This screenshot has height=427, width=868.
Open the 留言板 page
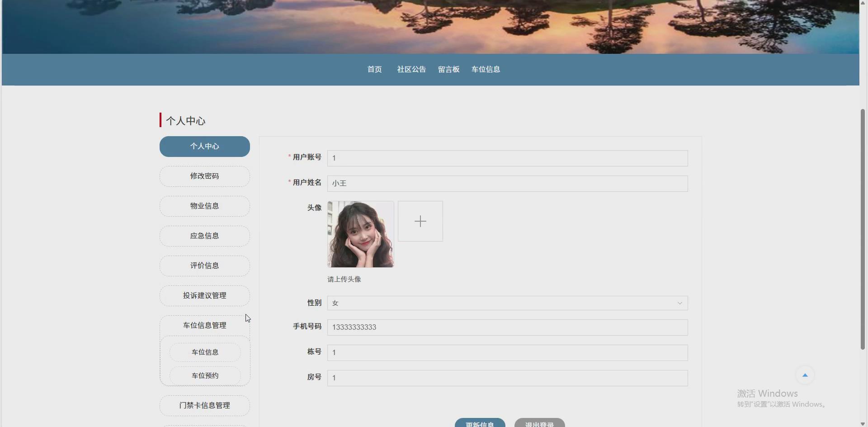(448, 69)
